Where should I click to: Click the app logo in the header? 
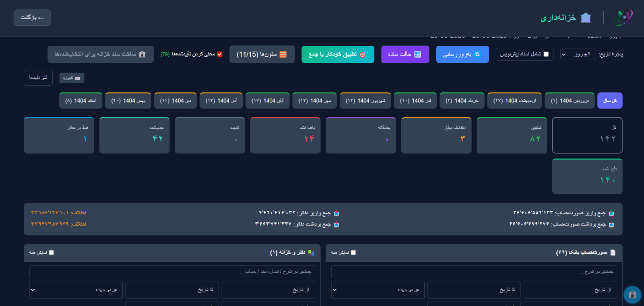coord(623,18)
